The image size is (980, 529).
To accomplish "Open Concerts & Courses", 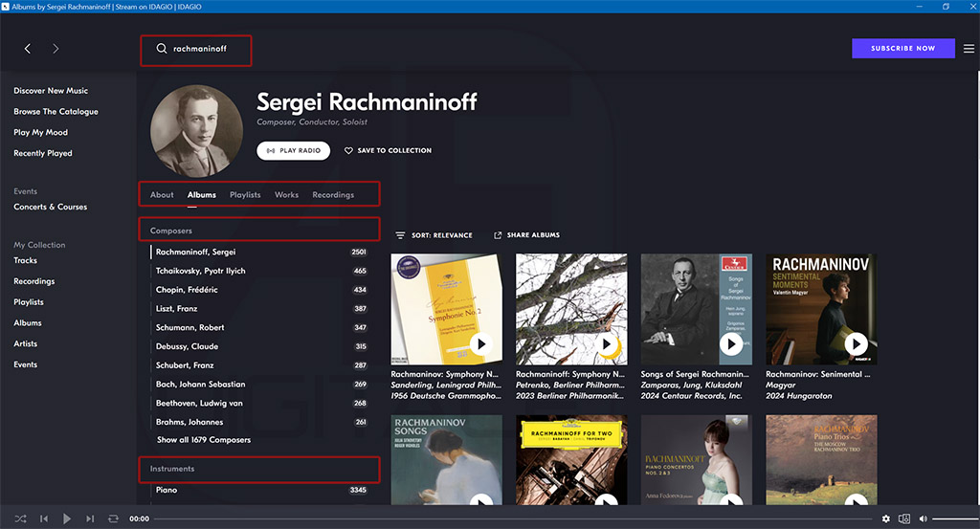I will pyautogui.click(x=50, y=207).
